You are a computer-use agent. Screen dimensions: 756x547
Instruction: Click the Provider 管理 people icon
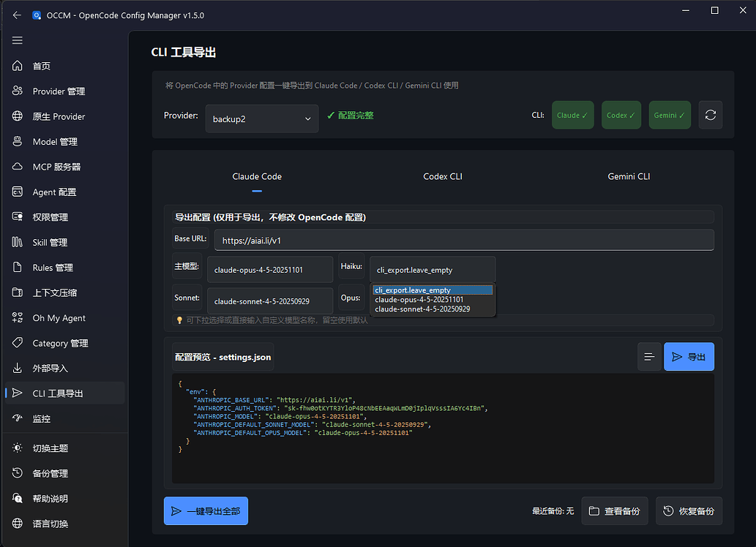18,91
